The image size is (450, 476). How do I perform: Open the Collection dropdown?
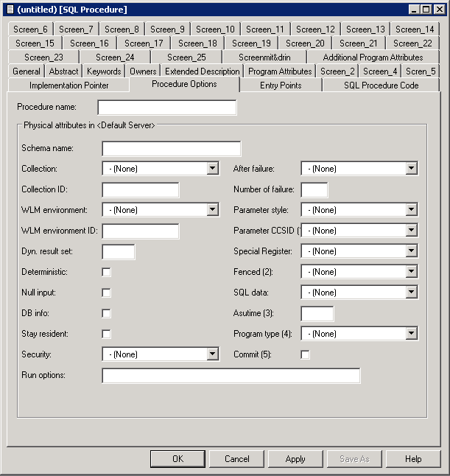(212, 169)
